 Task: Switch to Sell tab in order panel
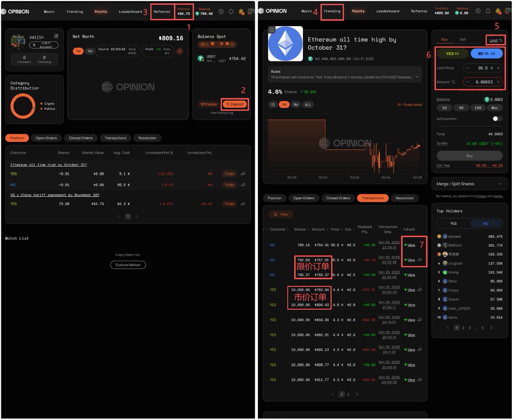[463, 39]
